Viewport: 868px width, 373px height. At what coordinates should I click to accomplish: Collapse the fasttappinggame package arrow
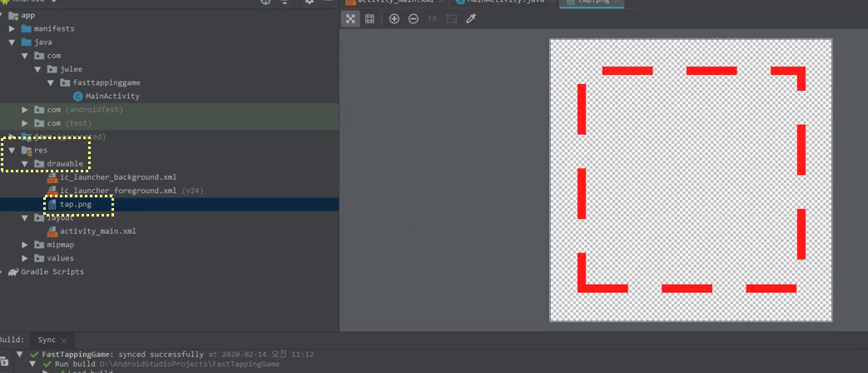tap(51, 82)
